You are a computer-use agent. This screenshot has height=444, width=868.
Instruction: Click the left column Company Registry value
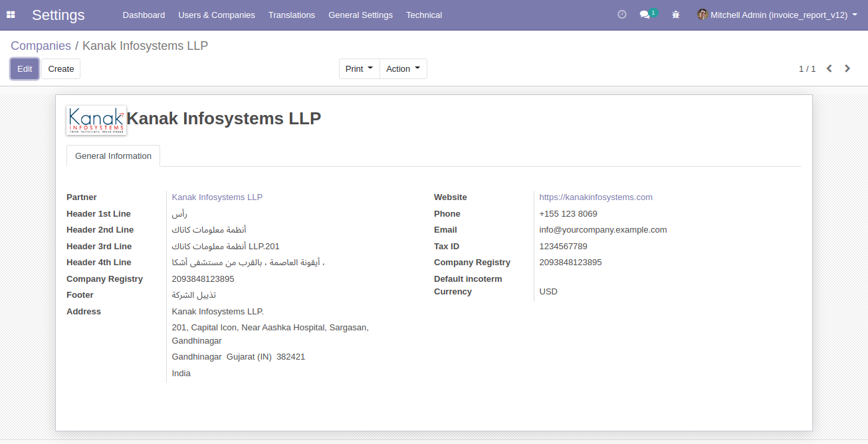203,279
